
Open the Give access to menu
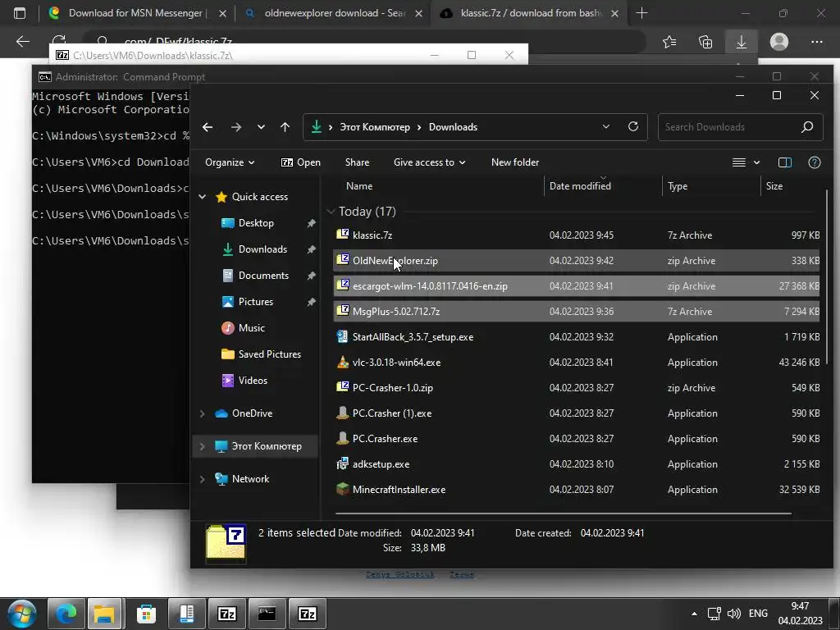(x=429, y=162)
